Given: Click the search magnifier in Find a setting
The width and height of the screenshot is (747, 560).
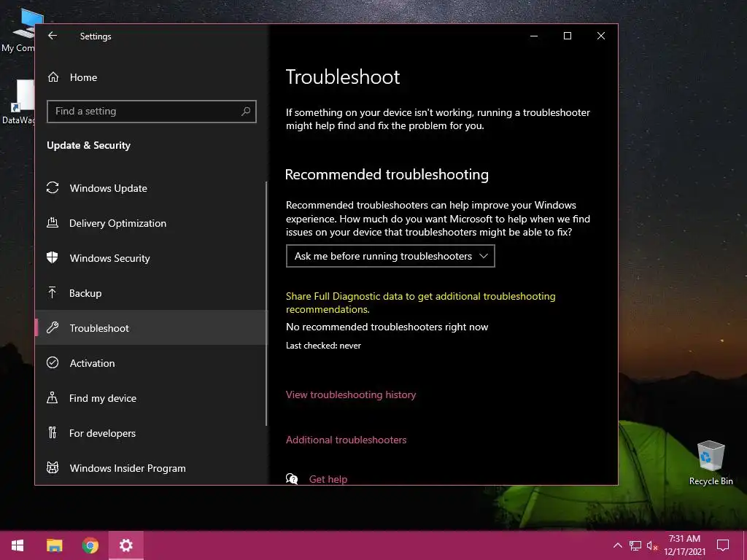Looking at the screenshot, I should 246,111.
